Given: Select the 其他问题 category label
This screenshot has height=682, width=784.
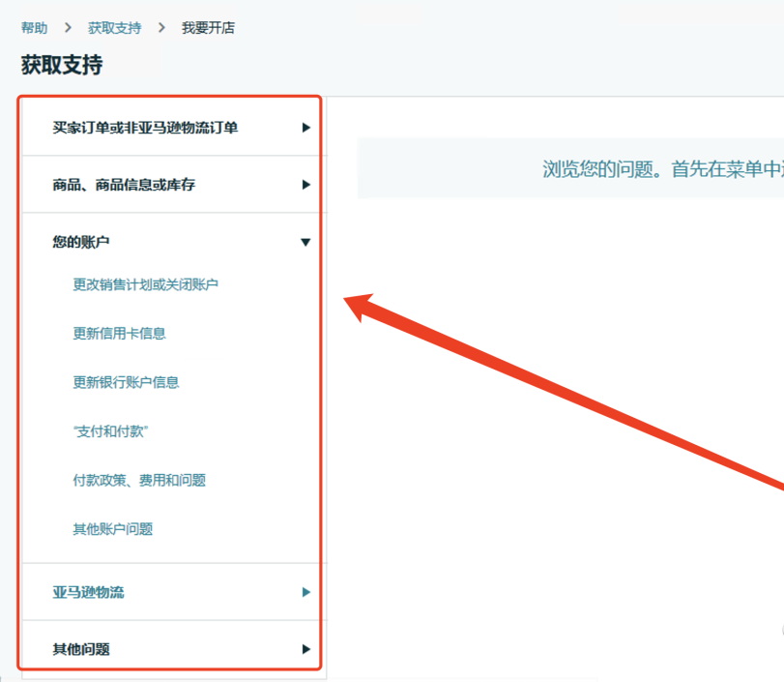Looking at the screenshot, I should [81, 649].
